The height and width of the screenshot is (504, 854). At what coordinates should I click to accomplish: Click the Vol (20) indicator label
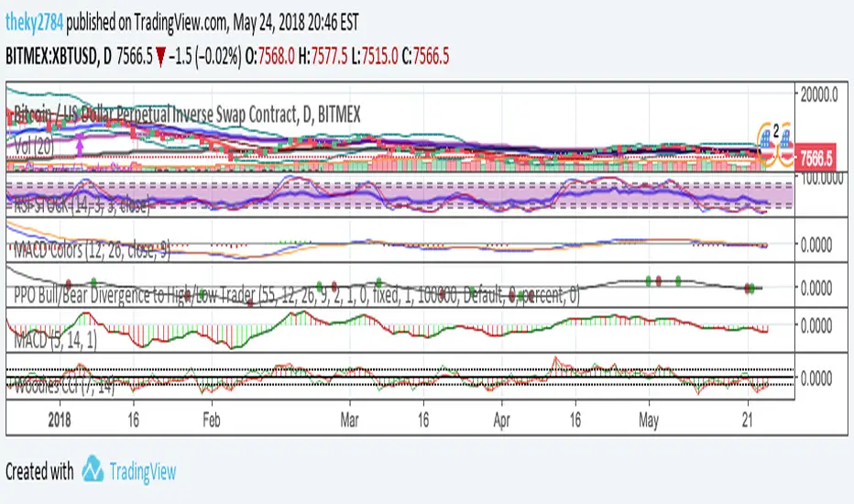34,146
